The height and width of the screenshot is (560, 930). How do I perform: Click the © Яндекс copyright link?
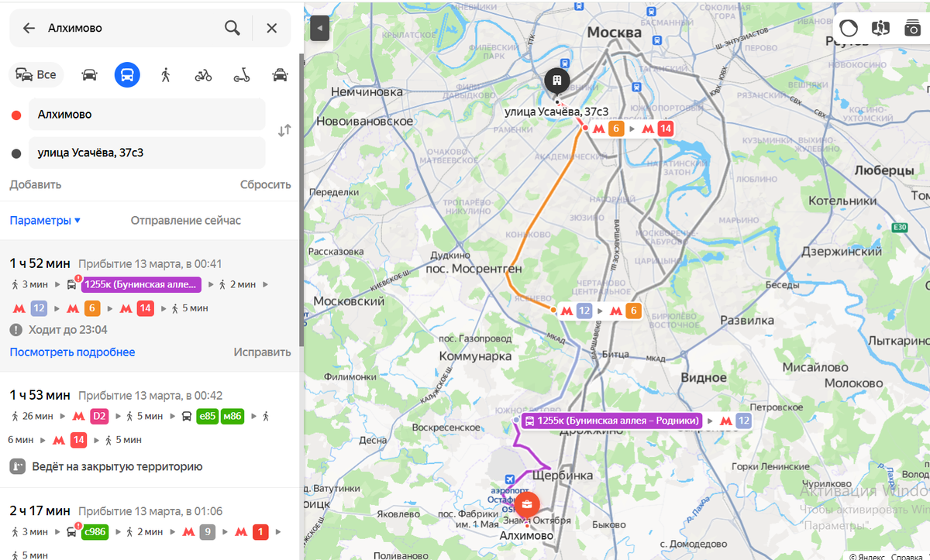866,555
